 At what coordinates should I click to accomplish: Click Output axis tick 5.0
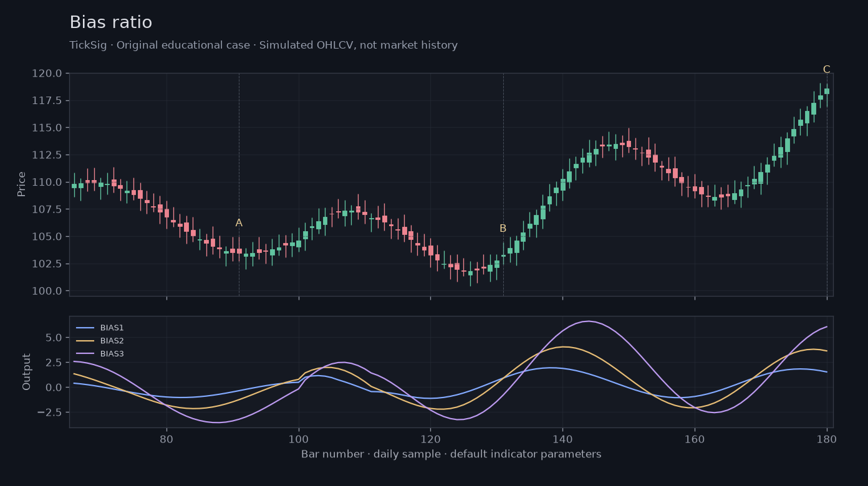(x=54, y=338)
